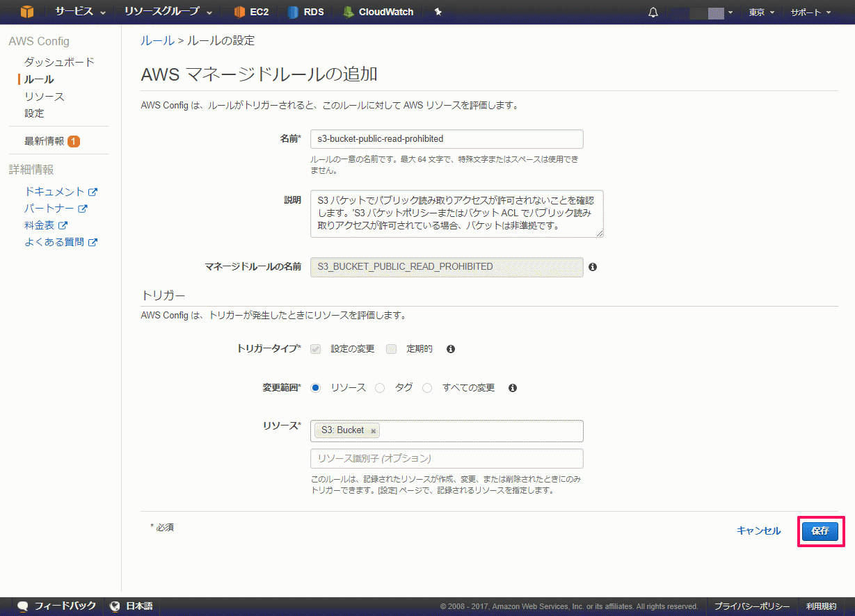The width and height of the screenshot is (855, 616).
Task: Open the CloudWatch shortcut in top bar
Action: click(x=378, y=12)
